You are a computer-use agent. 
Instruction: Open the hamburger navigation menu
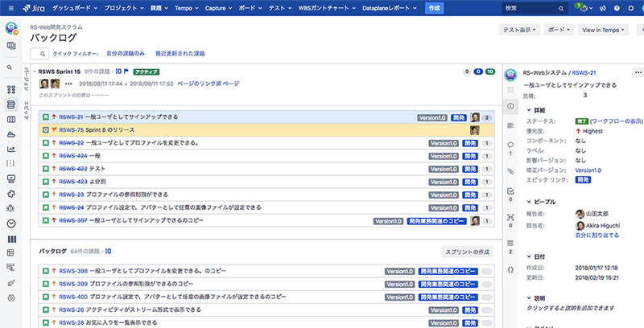coord(10,8)
